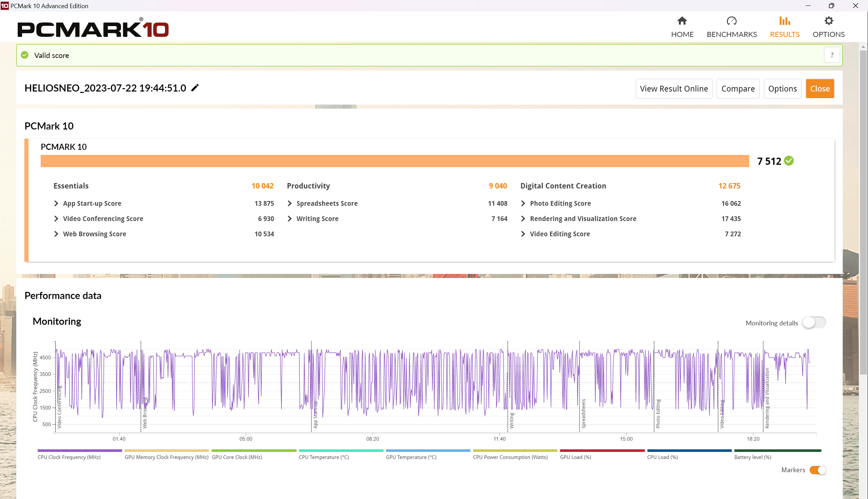Turn off the Markers toggle
868x499 pixels.
(817, 470)
